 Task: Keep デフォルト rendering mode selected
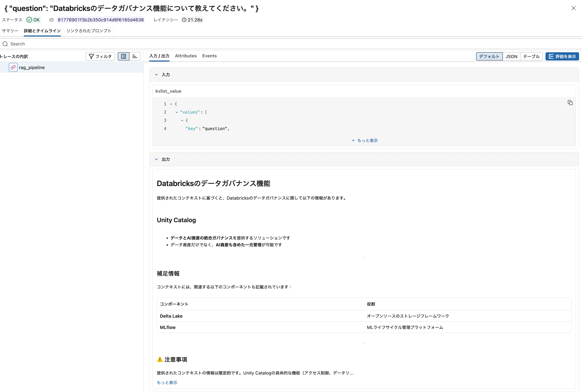[x=489, y=56]
